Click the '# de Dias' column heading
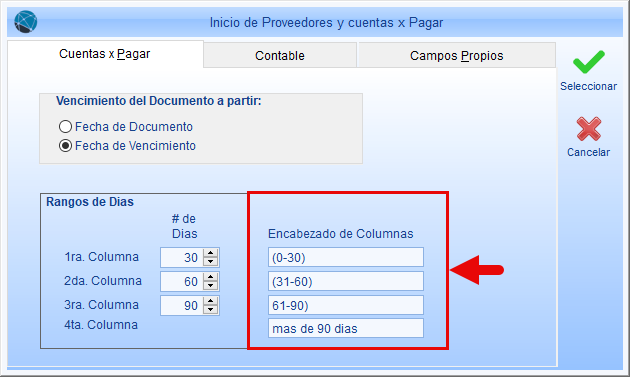 tap(184, 226)
